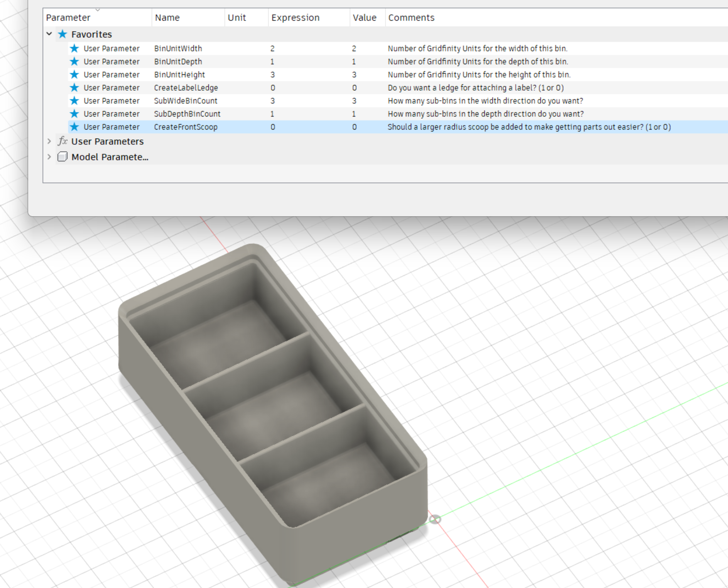Click the star beside BinUnitHeight

pos(74,75)
